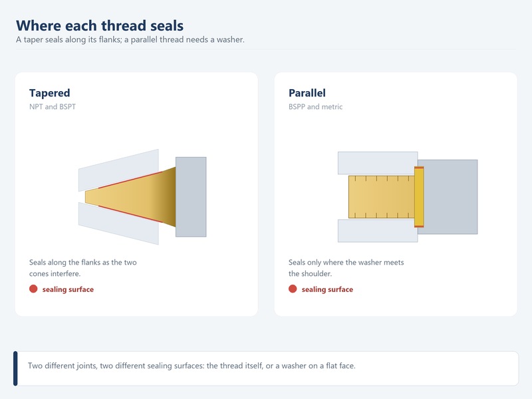Click the gray shoulder block in Parallel diagram

point(448,197)
